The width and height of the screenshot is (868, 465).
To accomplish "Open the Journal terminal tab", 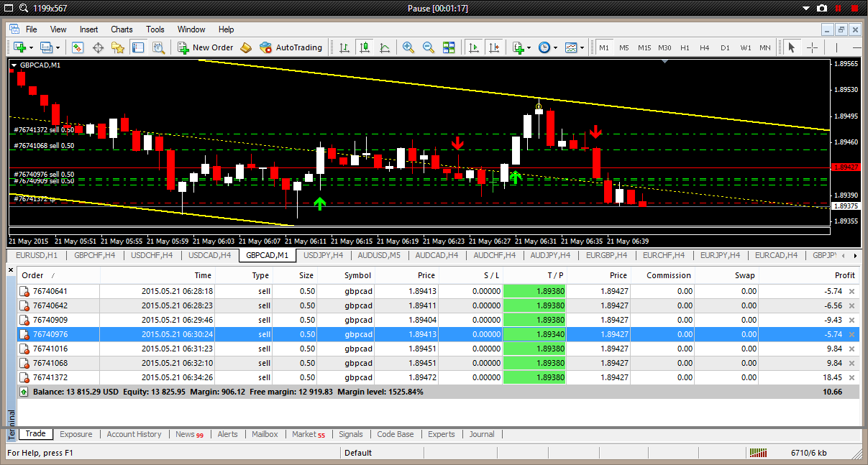I will (482, 434).
